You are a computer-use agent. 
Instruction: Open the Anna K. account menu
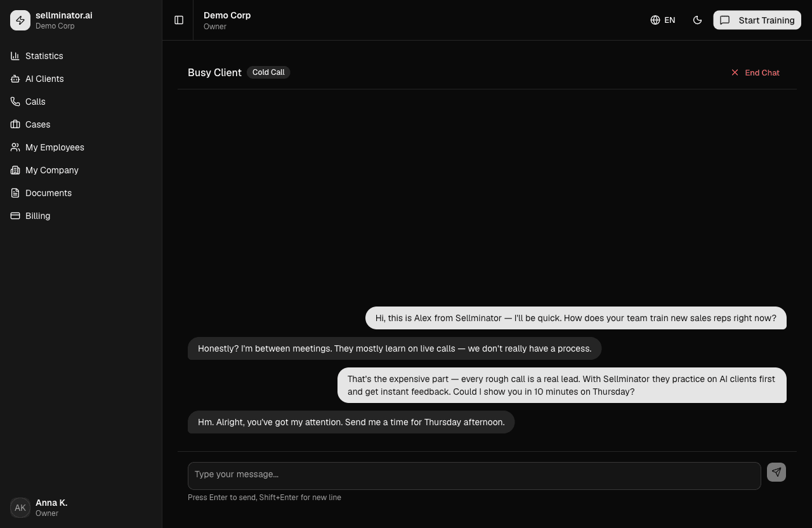tap(81, 508)
